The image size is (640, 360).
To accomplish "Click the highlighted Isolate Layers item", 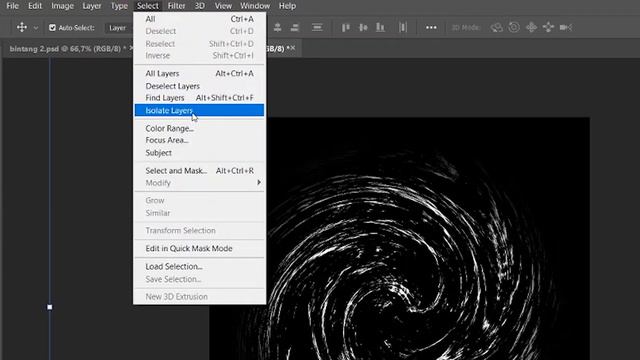I will coord(199,110).
